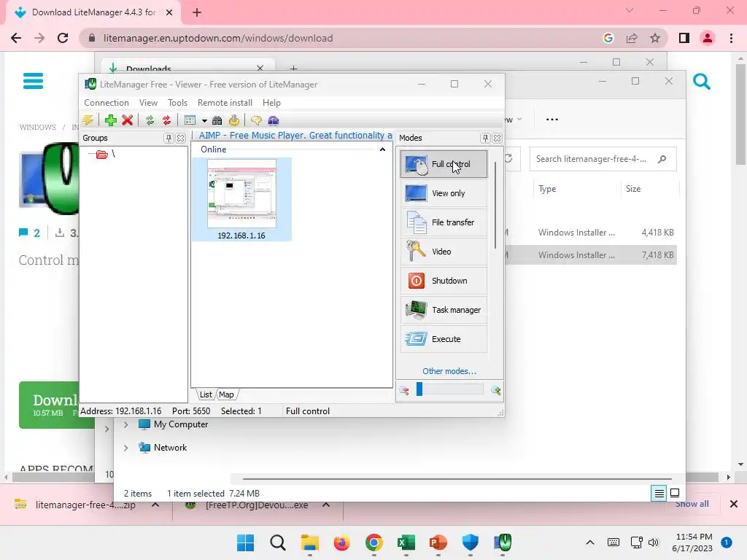Bookmark this page with the star icon
The image size is (747, 560).
pyautogui.click(x=655, y=38)
